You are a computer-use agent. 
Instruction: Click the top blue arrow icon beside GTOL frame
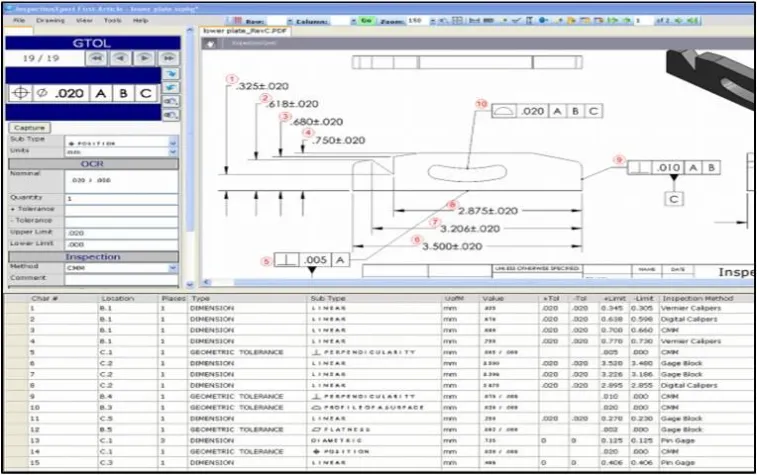[172, 75]
